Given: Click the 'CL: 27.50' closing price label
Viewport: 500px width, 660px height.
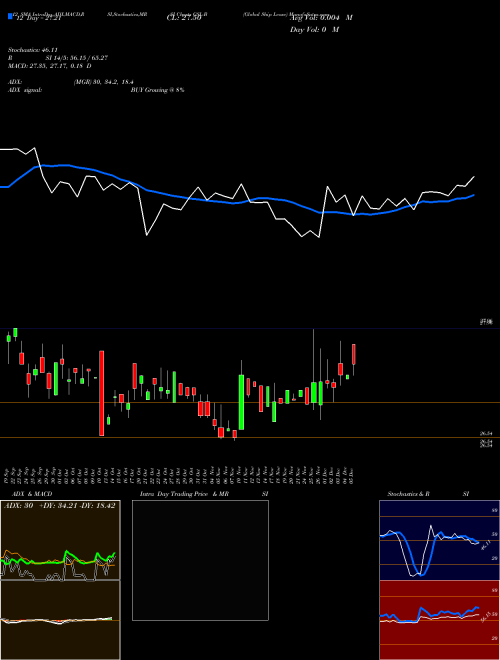Looking at the screenshot, I should click(x=184, y=19).
